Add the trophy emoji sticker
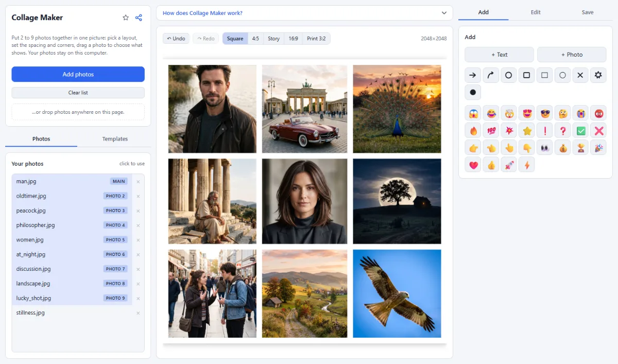This screenshot has width=618, height=364. (580, 148)
